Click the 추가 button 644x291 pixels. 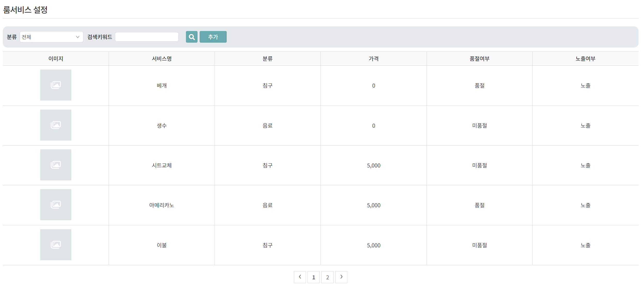(213, 37)
